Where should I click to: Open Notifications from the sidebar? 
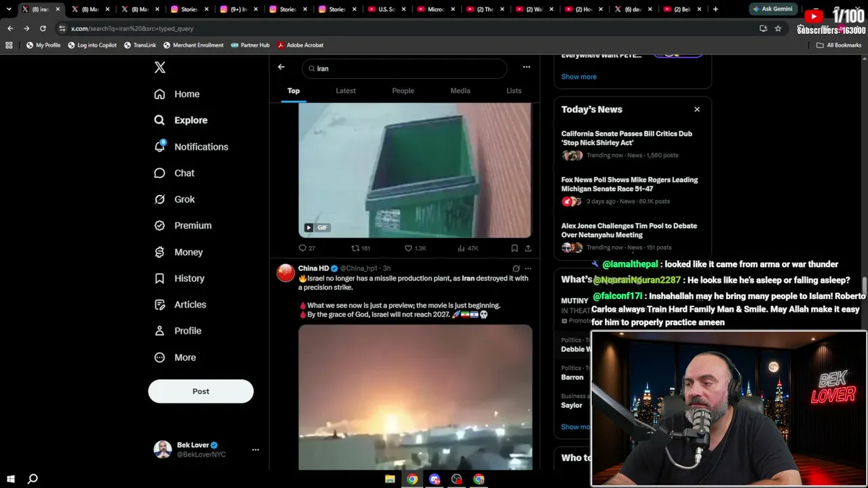click(x=191, y=146)
